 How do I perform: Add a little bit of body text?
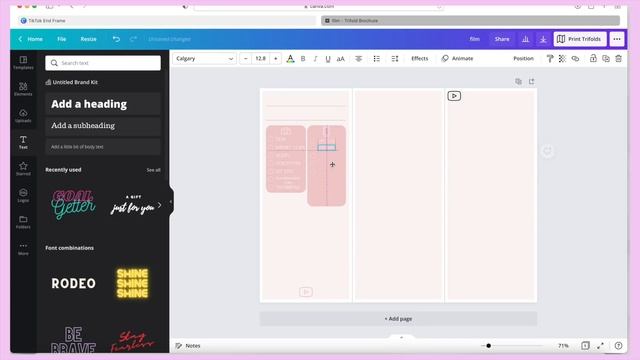[x=103, y=147]
